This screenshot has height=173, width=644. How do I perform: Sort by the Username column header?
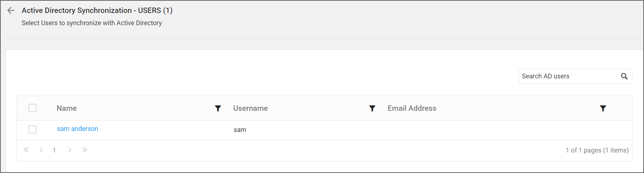tap(251, 108)
